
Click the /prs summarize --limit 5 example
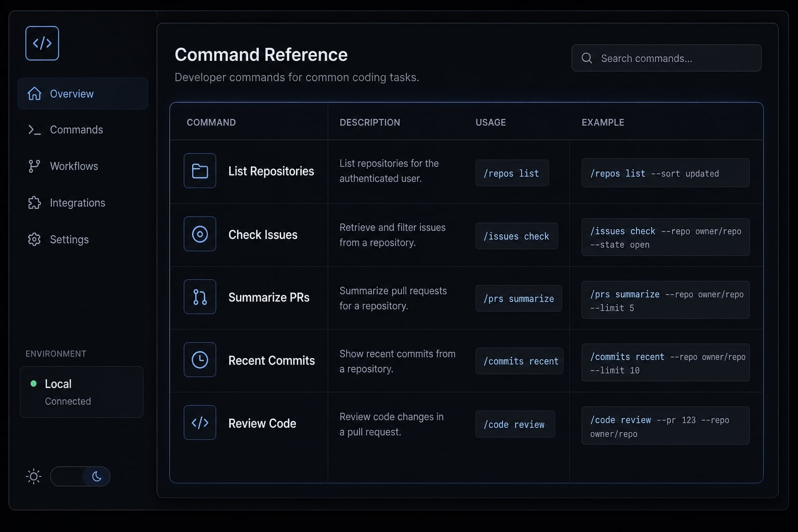pyautogui.click(x=666, y=300)
